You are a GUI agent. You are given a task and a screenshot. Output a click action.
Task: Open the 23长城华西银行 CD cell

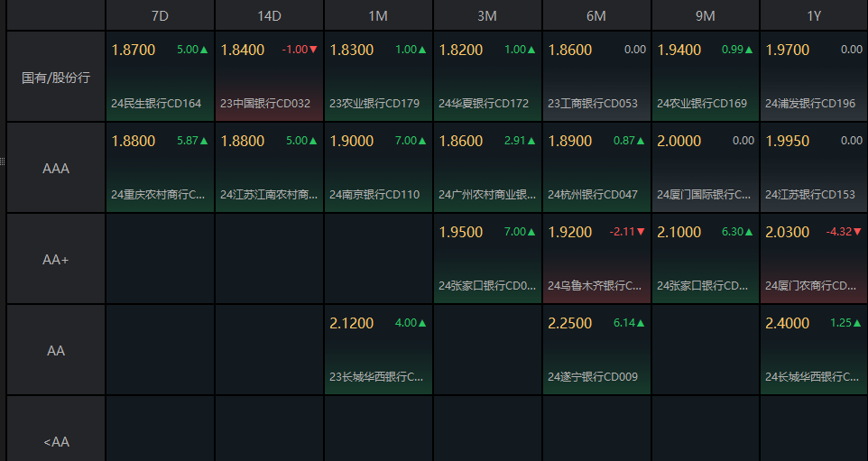[378, 350]
